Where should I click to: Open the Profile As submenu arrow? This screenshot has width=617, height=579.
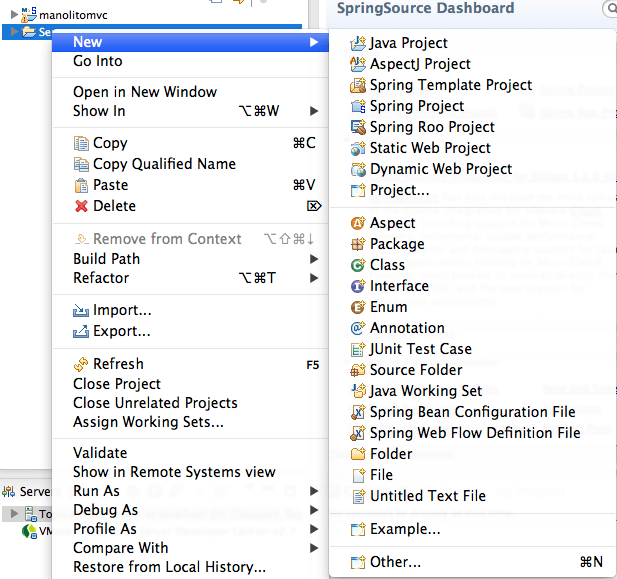coord(314,529)
